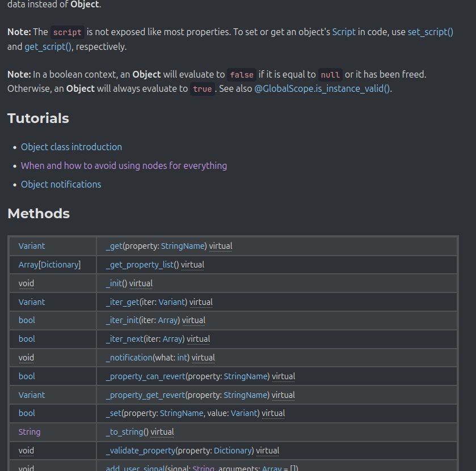Open the set_script() method link

pyautogui.click(x=430, y=32)
